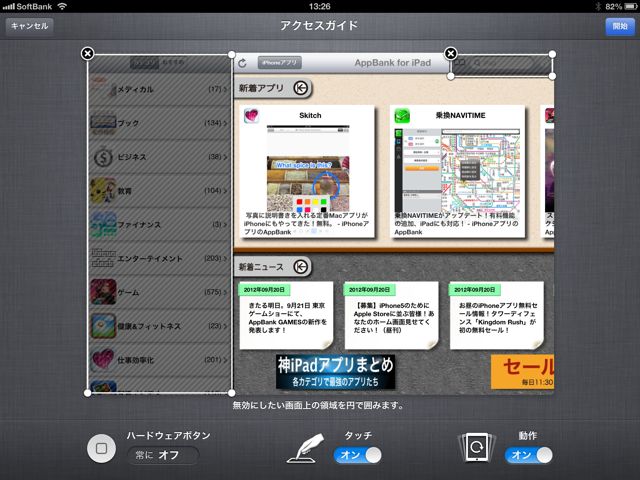The image size is (640, 480).
Task: Tap the battery indicator icon
Action: pyautogui.click(x=630, y=6)
